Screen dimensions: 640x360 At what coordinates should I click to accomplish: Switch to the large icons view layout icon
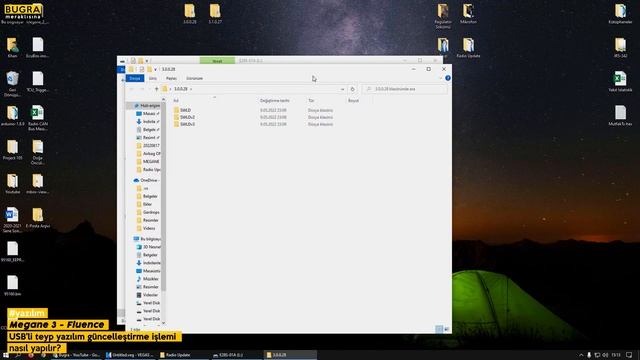(x=447, y=329)
